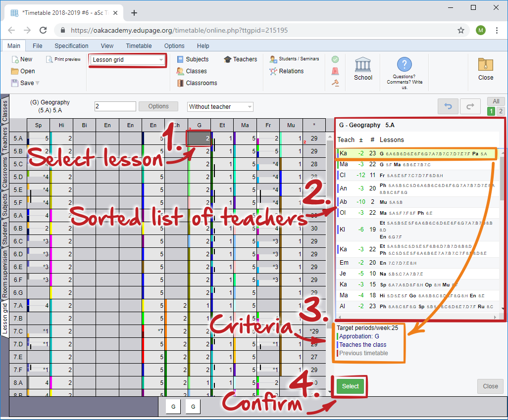Toggle the All filter button
This screenshot has width=508, height=420.
[496, 101]
